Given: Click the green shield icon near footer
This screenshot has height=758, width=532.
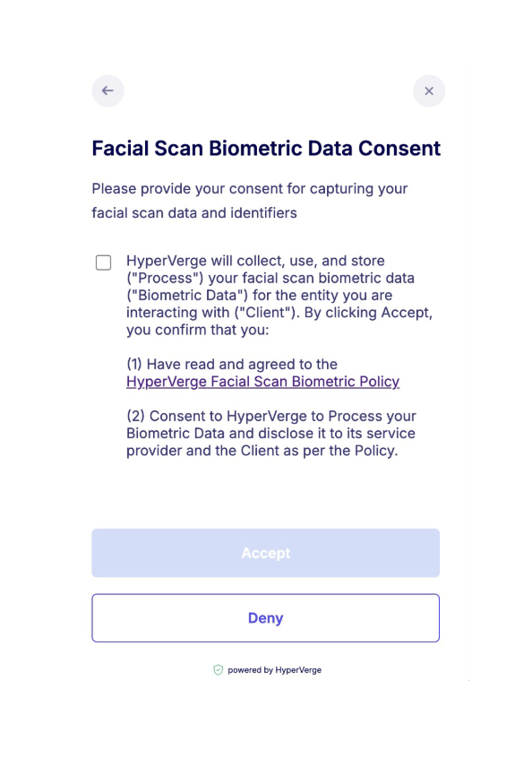Looking at the screenshot, I should pyautogui.click(x=218, y=669).
